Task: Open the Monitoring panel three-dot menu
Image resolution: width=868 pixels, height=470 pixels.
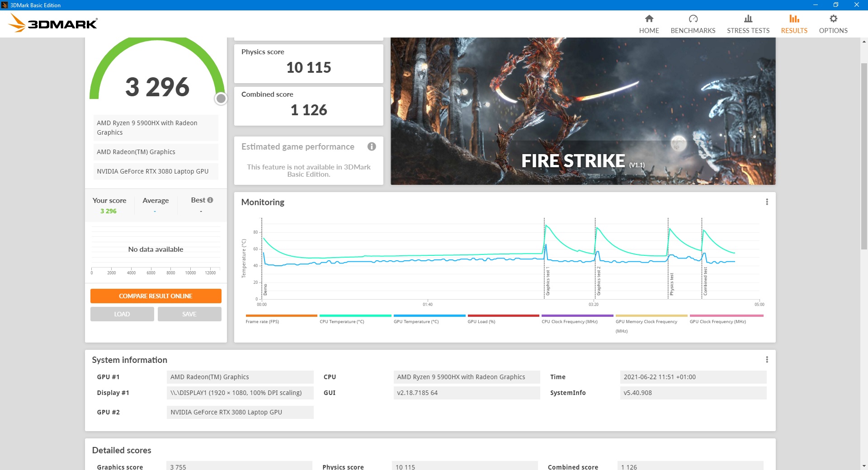Action: pos(767,202)
